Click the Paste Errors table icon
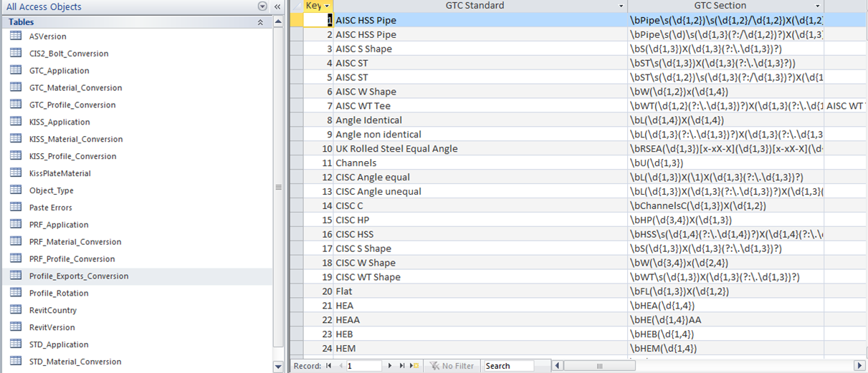868x373 pixels. [x=16, y=208]
